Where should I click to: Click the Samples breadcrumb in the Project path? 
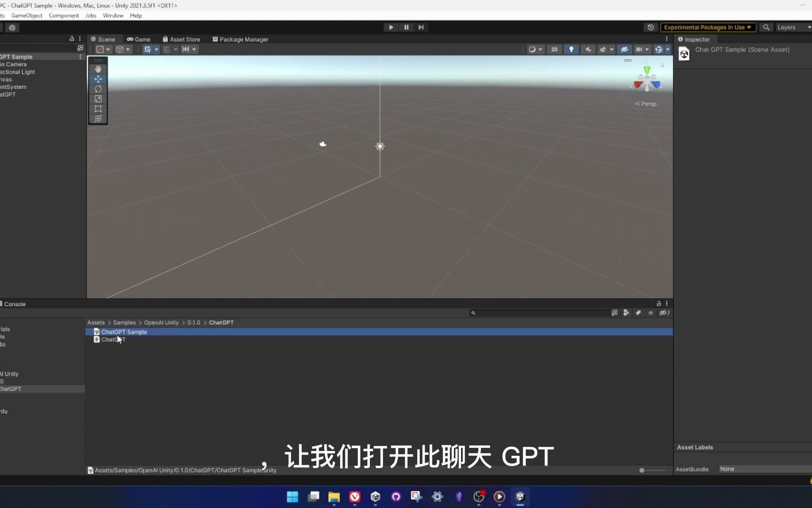(124, 322)
